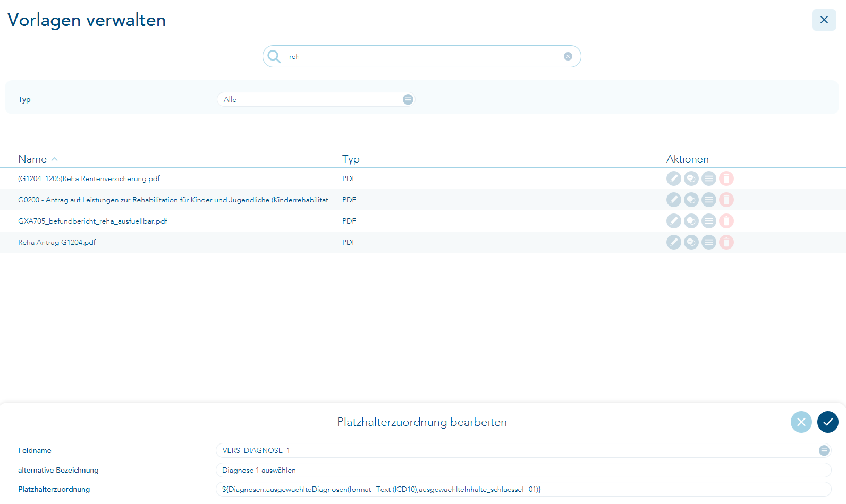Click the Typ column header
Screen dimensions: 846x504
[351, 159]
